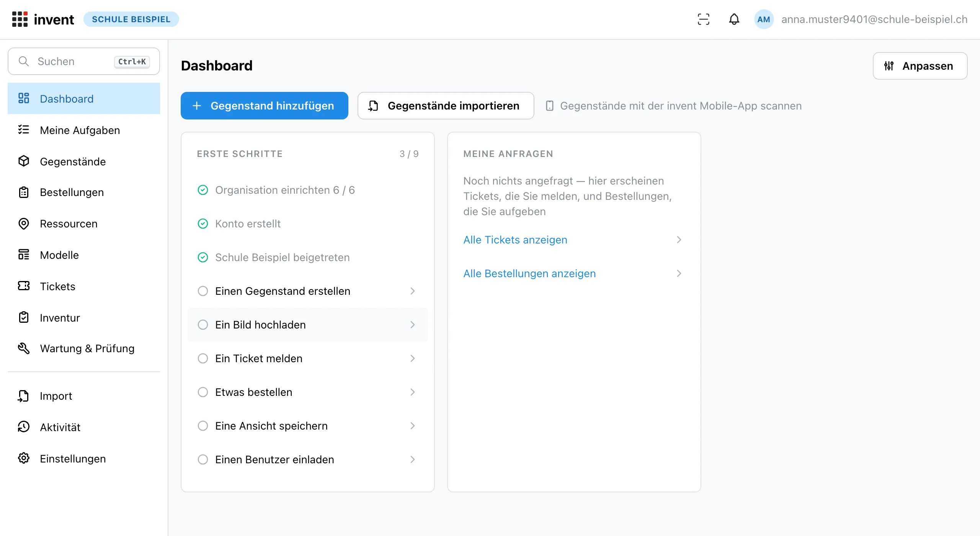Click the Gegenstände importieren button

(x=446, y=106)
